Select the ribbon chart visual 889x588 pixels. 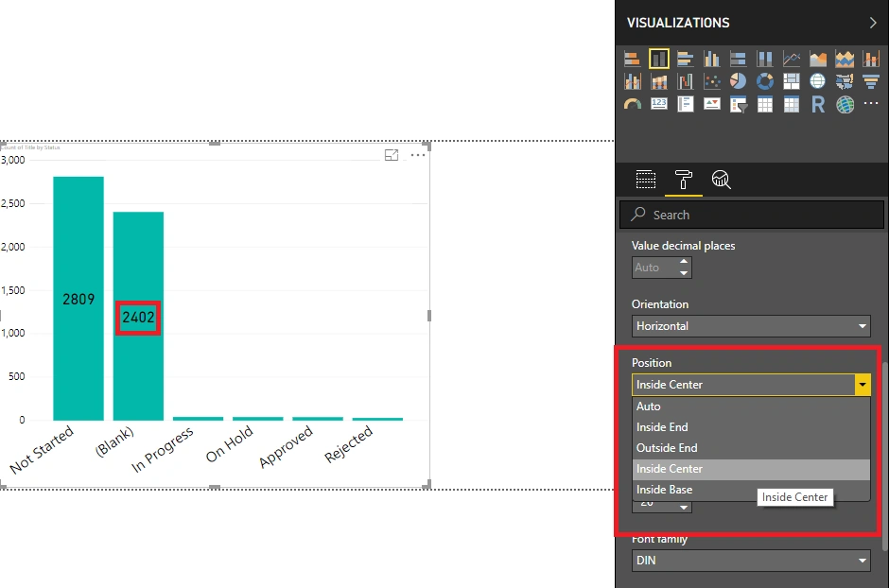coord(659,81)
